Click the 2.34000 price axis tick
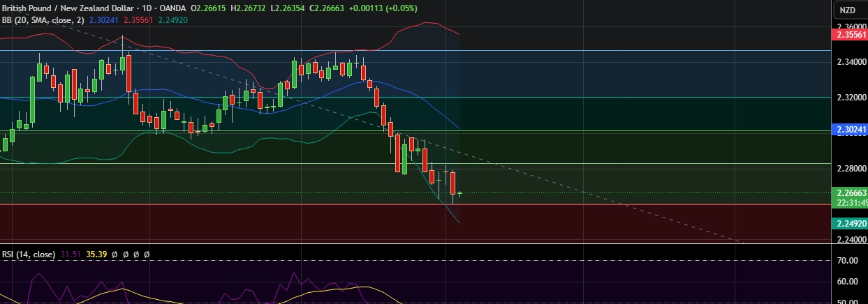868x304 pixels. (x=852, y=62)
